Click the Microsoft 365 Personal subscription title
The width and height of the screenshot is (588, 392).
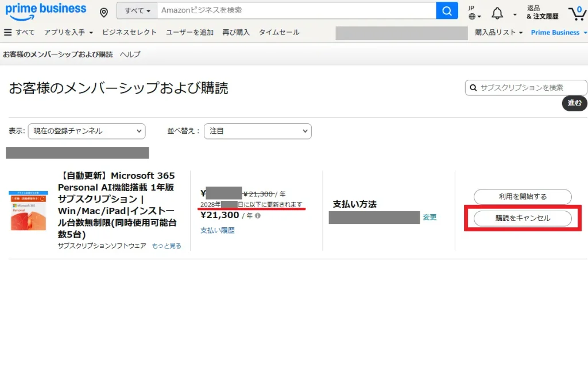click(117, 205)
